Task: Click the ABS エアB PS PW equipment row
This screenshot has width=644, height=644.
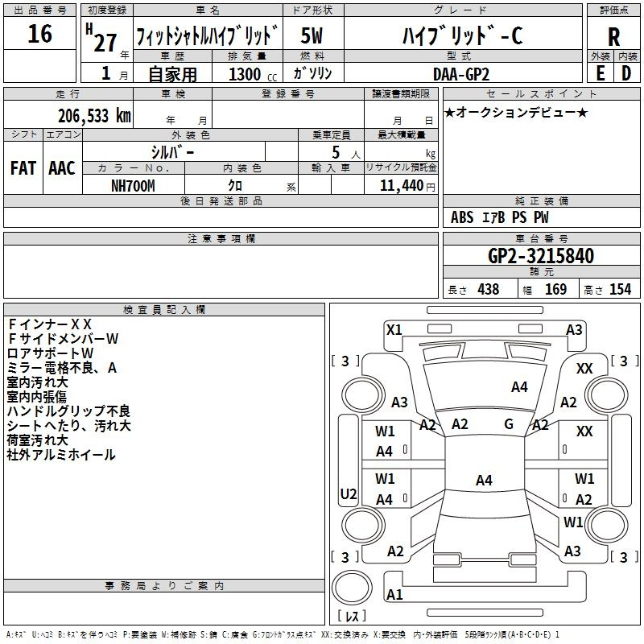Action: (x=500, y=217)
